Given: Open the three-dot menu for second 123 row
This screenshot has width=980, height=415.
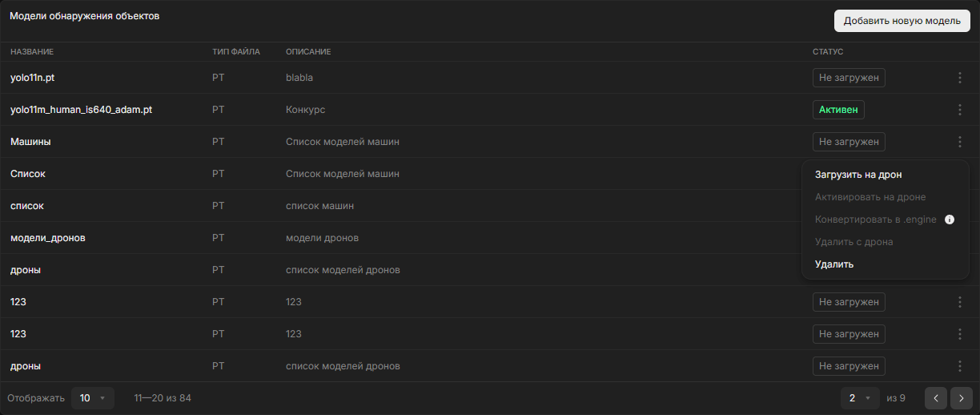Looking at the screenshot, I should [959, 334].
